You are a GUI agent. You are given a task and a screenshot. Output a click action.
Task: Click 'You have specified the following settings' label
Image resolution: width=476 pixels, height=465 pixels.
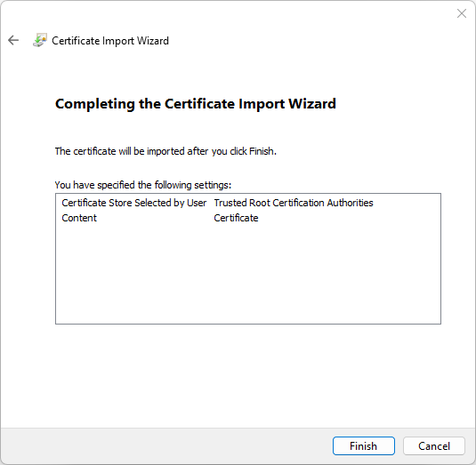click(143, 185)
